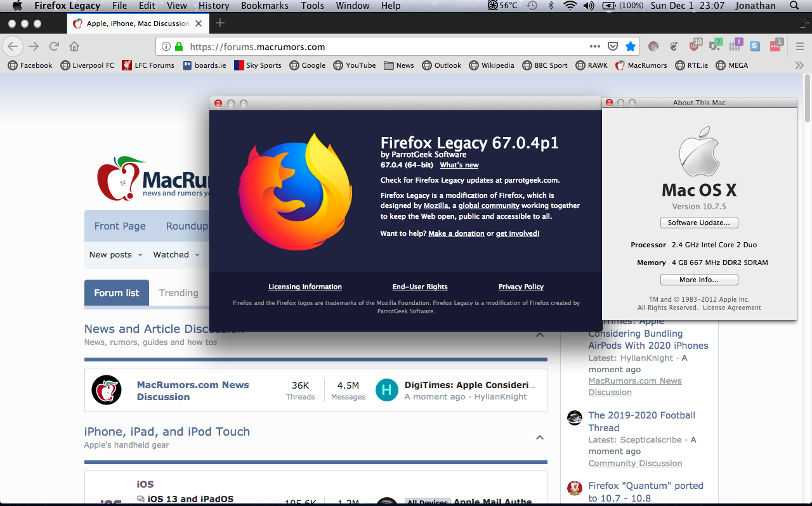Open MacRumors.com News Discussion forum
The image size is (812, 506).
(193, 391)
